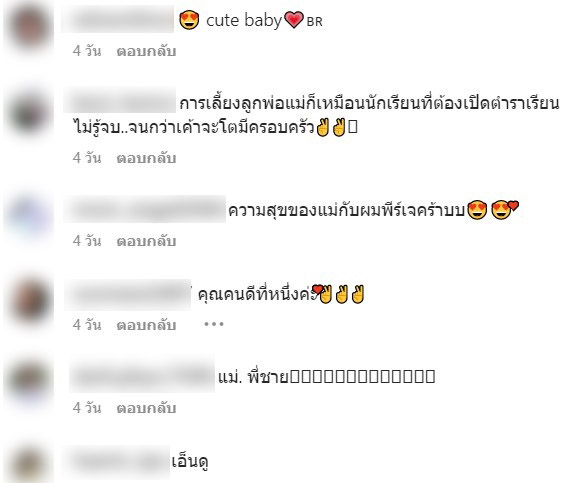Click the red heart emoji after 'cute baby'
This screenshot has height=483, width=571.
(294, 20)
